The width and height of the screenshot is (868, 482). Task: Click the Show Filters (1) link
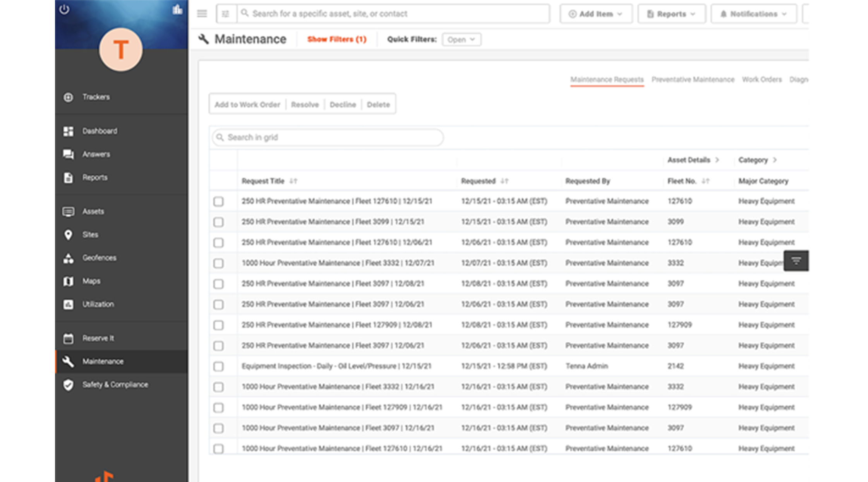[x=336, y=39]
